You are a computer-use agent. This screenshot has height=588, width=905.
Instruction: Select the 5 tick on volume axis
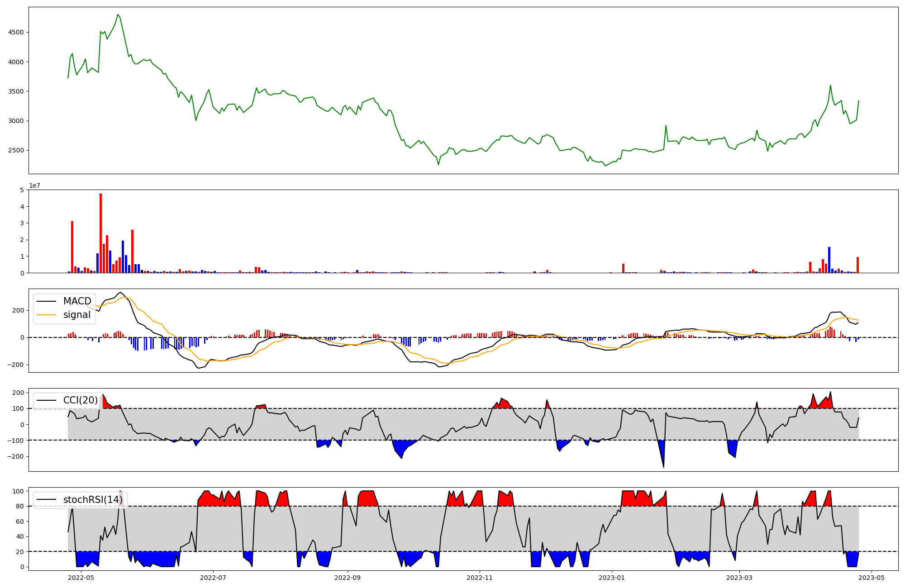[x=22, y=190]
